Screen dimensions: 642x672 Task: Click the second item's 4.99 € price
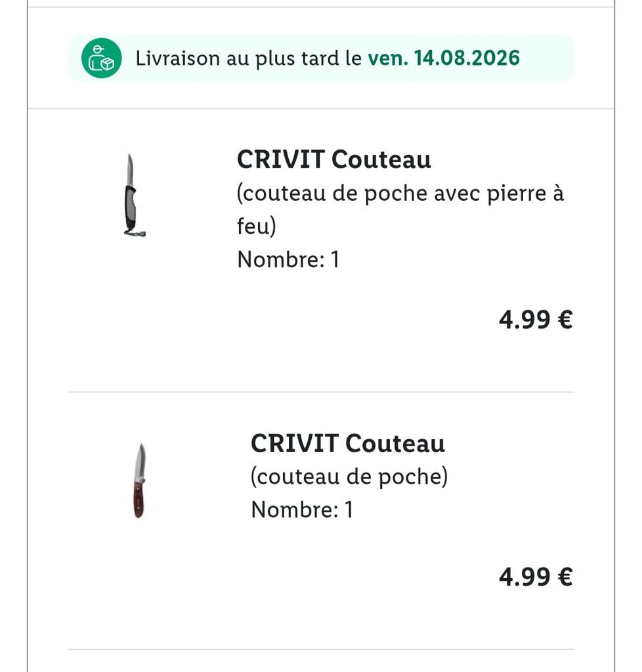[x=536, y=577]
